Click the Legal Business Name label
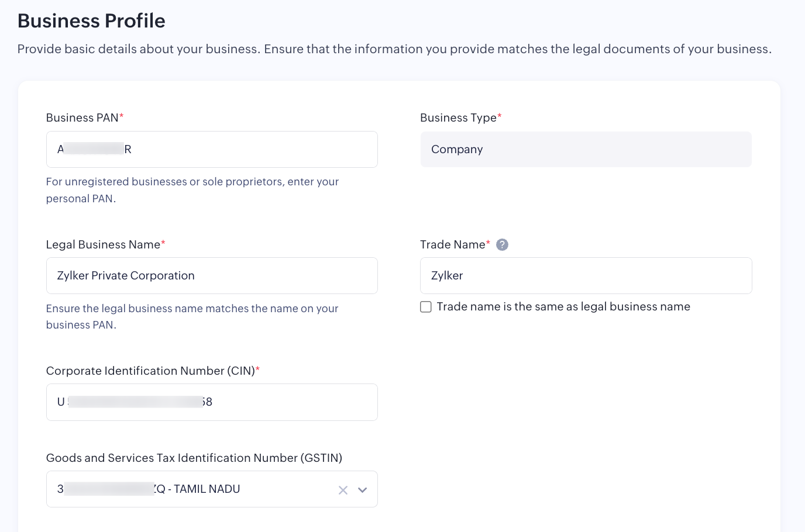The width and height of the screenshot is (805, 532). click(x=103, y=244)
